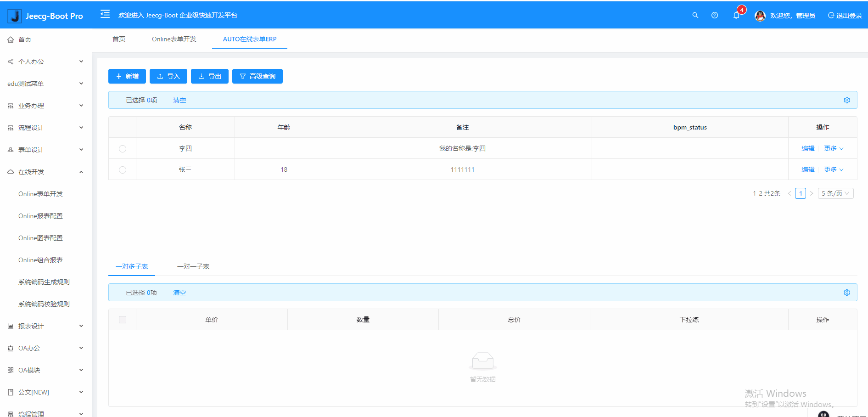The height and width of the screenshot is (417, 868).
Task: Switch to the Online表单开发 tab
Action: (174, 39)
